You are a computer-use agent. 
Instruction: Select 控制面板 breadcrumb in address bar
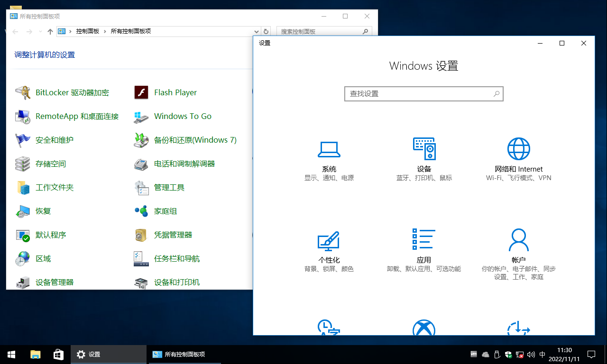[x=88, y=31]
